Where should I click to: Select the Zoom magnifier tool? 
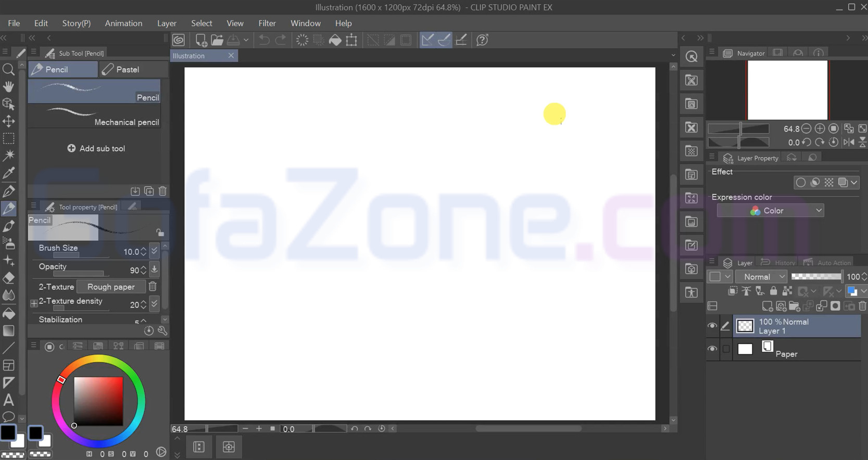coord(8,69)
